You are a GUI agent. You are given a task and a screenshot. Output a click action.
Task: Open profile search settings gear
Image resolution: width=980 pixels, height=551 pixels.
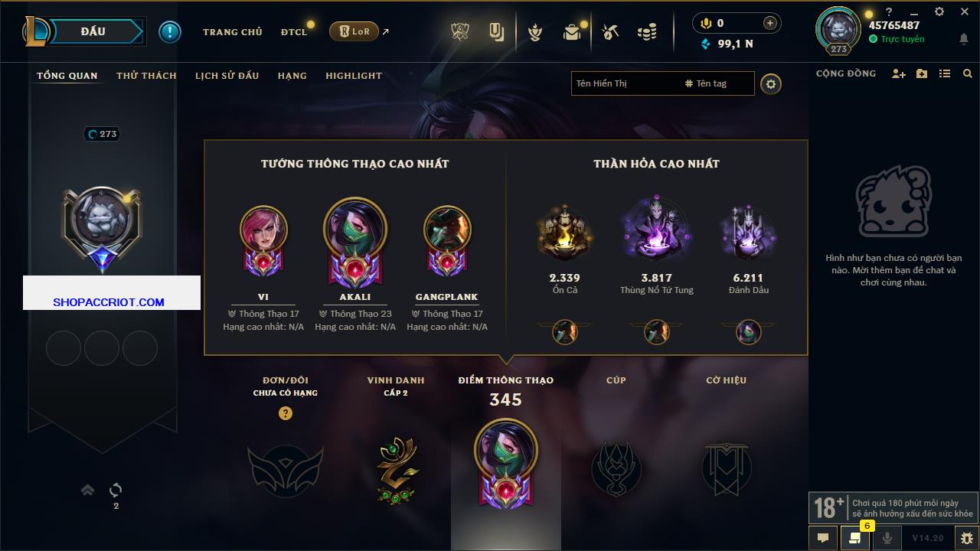(771, 83)
